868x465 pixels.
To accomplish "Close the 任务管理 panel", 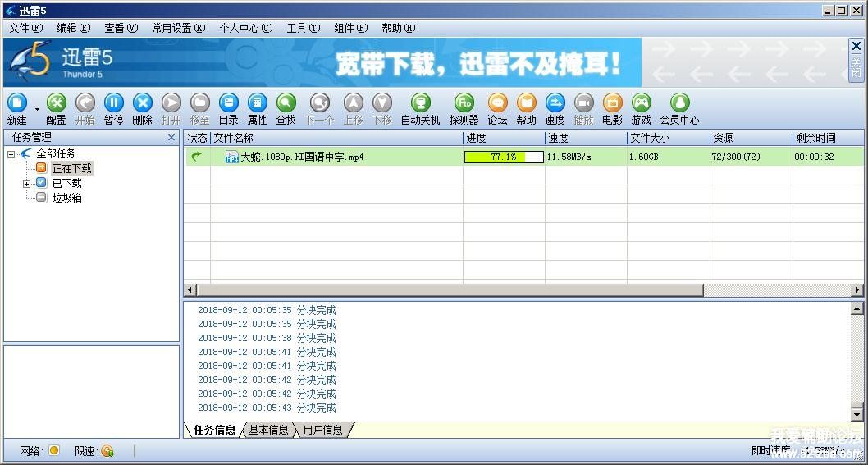I will point(171,137).
